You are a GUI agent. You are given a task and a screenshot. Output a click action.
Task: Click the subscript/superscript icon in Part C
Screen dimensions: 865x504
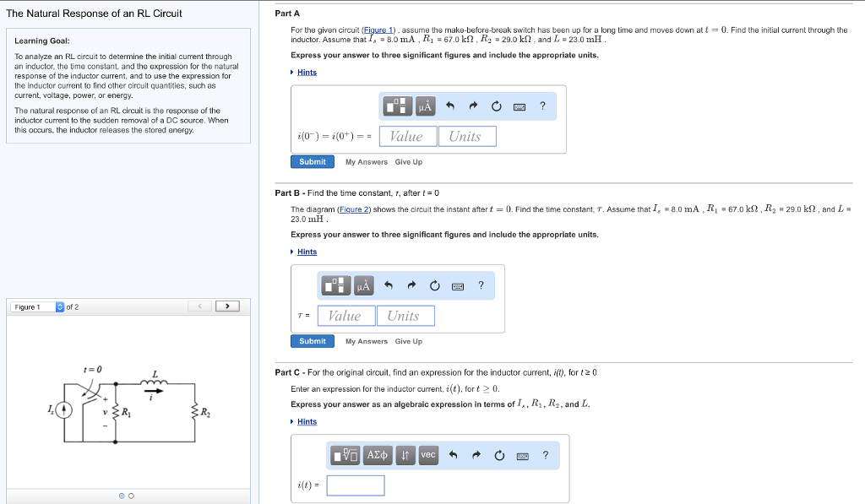[x=405, y=455]
